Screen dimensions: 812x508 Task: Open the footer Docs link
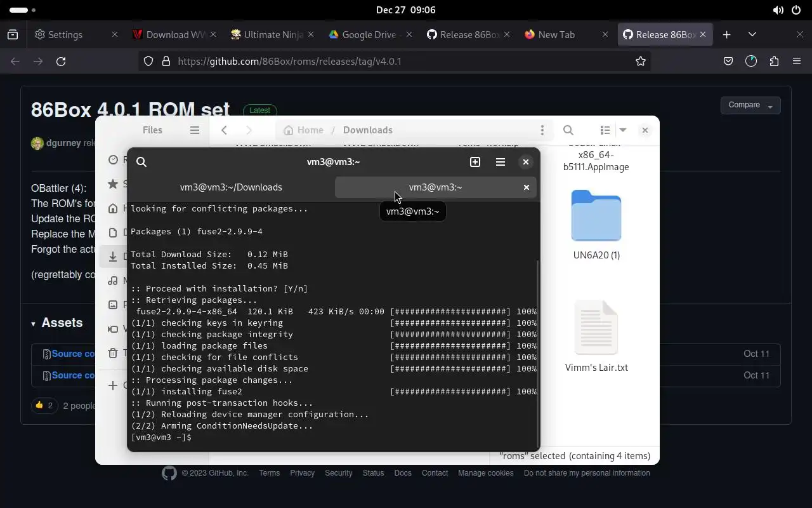403,473
